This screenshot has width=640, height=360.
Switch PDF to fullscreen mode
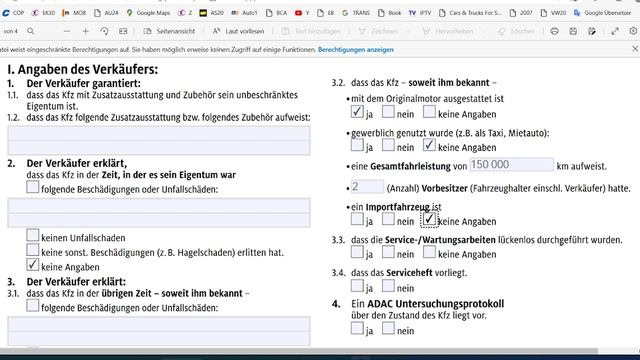point(615,31)
